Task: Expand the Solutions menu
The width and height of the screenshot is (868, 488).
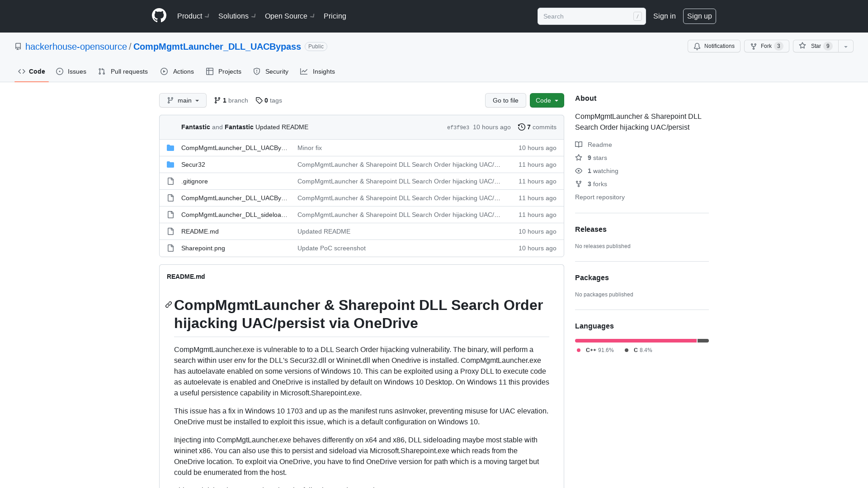Action: click(x=237, y=16)
